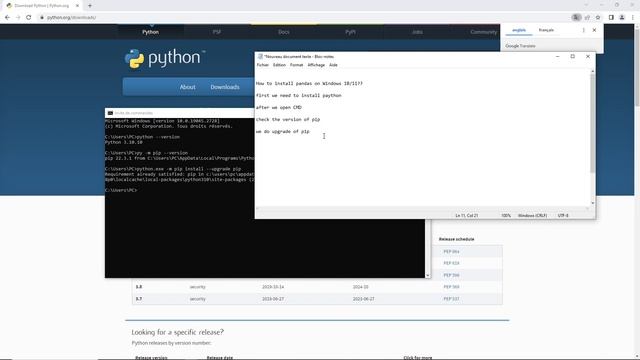Bookmark this page with the star icon

click(598, 18)
